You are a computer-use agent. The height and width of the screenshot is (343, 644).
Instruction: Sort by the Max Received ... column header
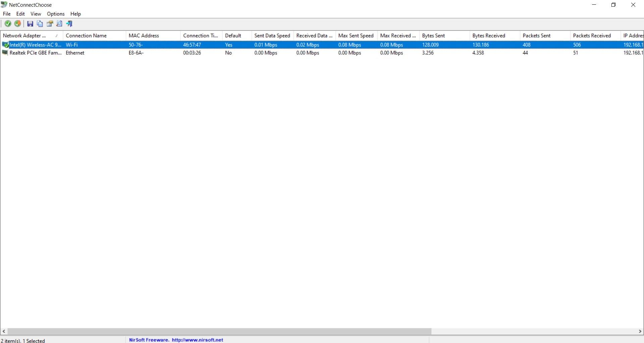coord(398,36)
